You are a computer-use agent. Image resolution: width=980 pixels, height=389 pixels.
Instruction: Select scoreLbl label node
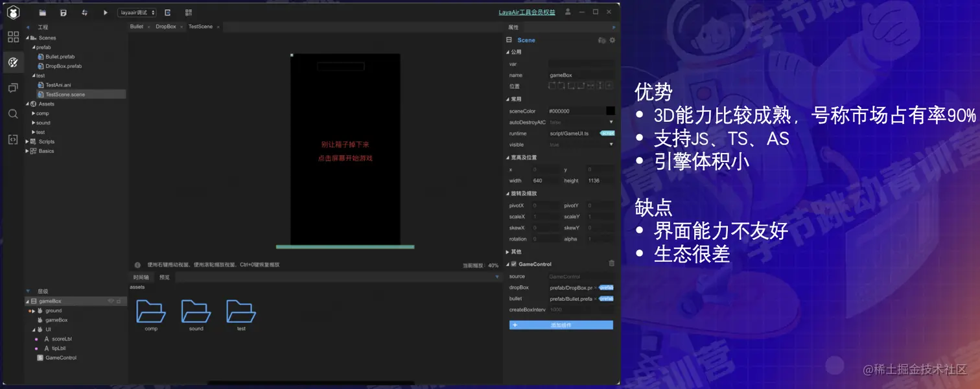click(x=62, y=338)
